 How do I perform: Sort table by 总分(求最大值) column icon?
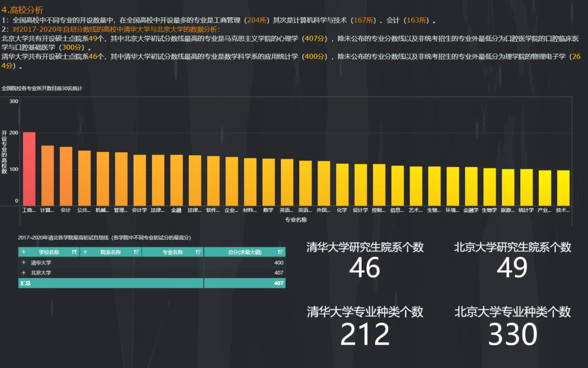[280, 252]
